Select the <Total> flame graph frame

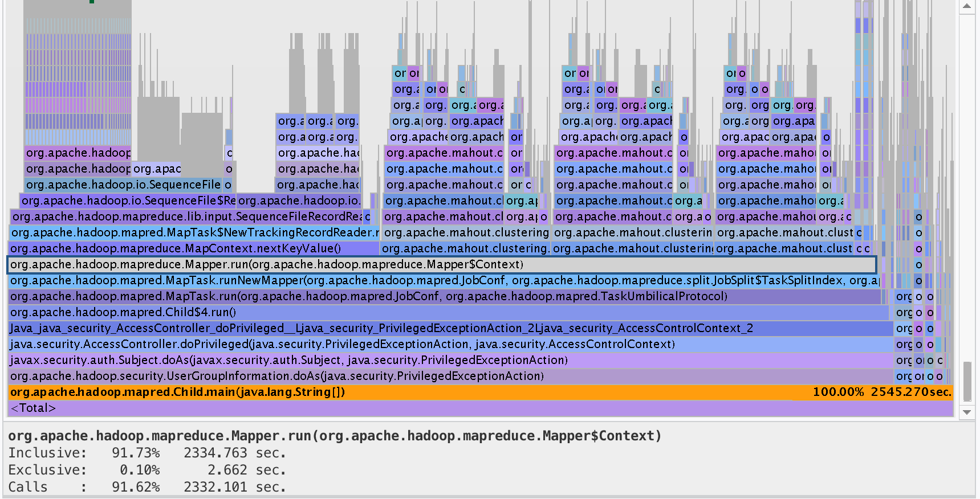pyautogui.click(x=481, y=408)
